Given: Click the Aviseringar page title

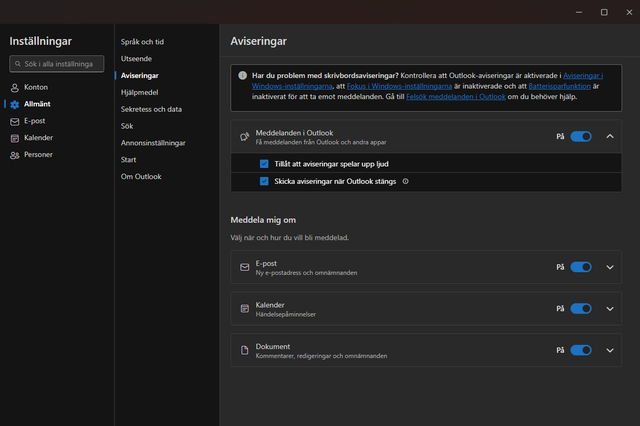Looking at the screenshot, I should 258,41.
